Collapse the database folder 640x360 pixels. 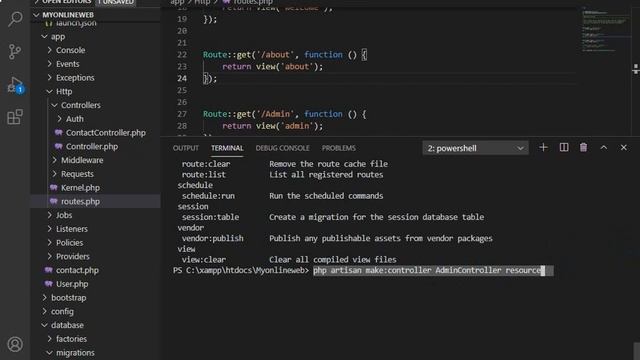tap(67, 325)
